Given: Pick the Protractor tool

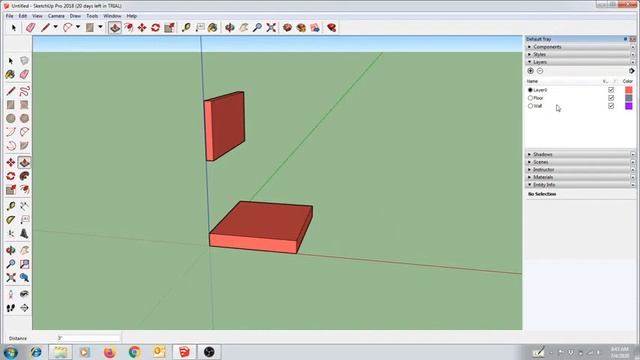Looking at the screenshot, I should point(11,220).
